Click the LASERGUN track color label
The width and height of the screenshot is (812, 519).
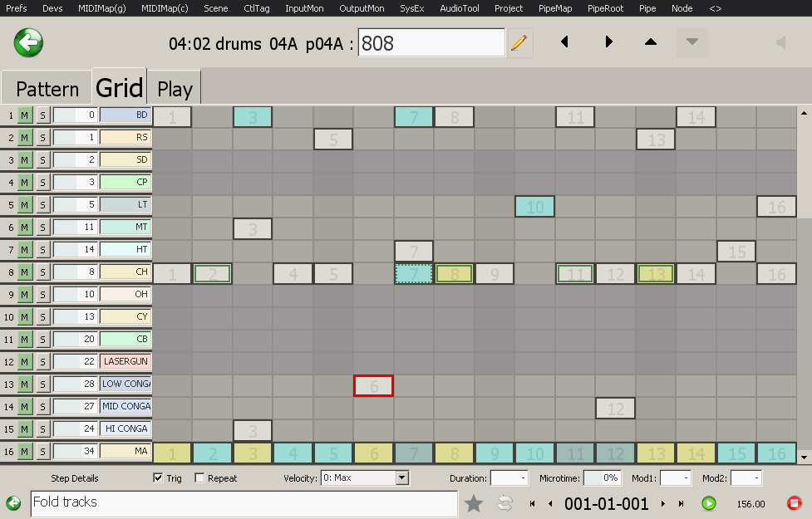tap(125, 362)
